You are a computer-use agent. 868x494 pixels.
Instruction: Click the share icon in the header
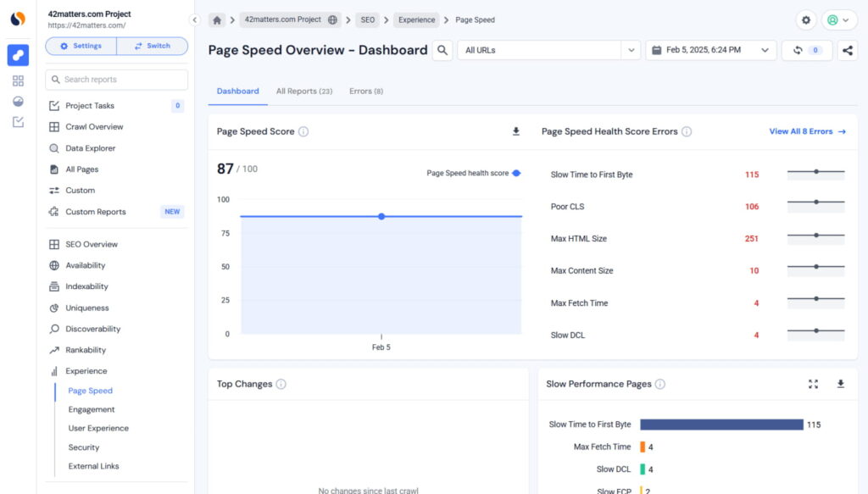tap(847, 50)
